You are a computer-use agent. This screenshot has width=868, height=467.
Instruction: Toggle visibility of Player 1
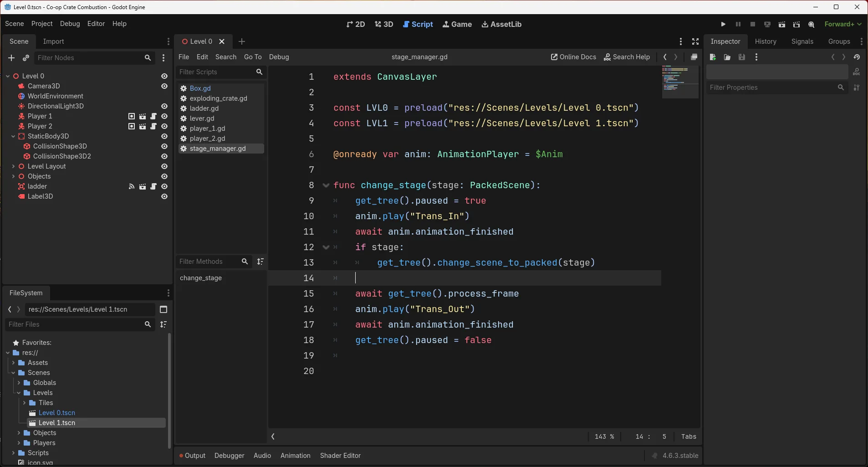pyautogui.click(x=164, y=116)
